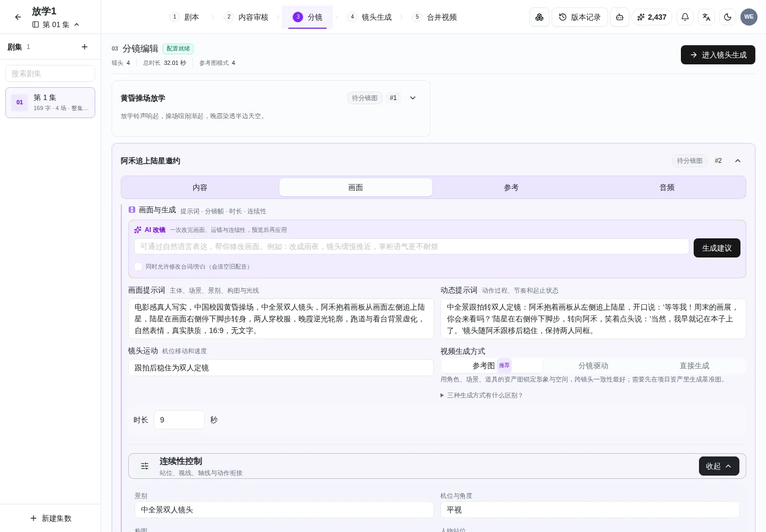Enable 同时允许修改台词/旁白 checkbox

coord(138,267)
